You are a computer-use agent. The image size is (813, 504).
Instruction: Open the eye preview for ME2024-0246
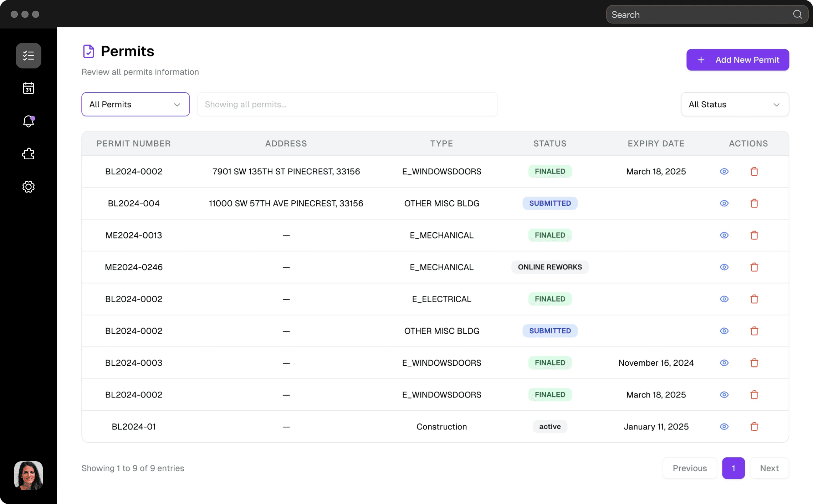(x=724, y=267)
